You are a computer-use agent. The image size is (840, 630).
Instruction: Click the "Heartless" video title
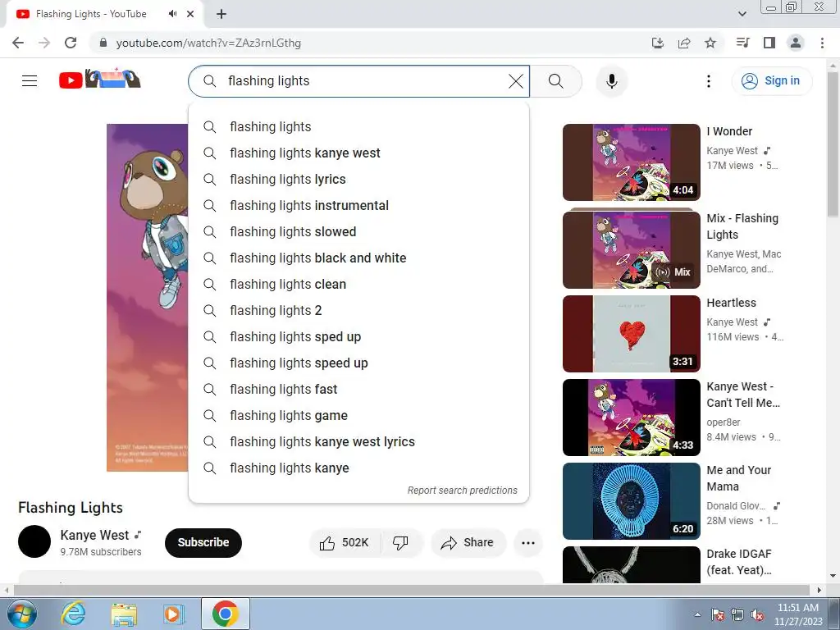click(x=731, y=303)
